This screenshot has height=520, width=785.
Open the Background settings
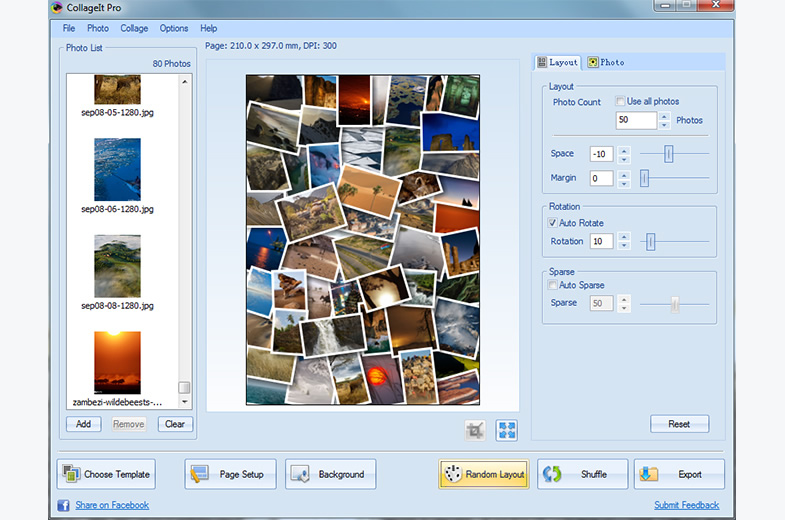coord(330,474)
